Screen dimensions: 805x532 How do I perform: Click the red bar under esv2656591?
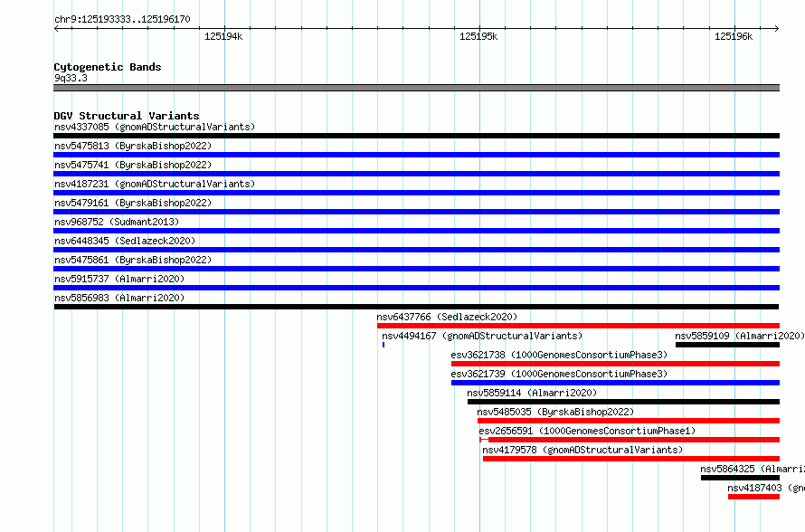630,440
